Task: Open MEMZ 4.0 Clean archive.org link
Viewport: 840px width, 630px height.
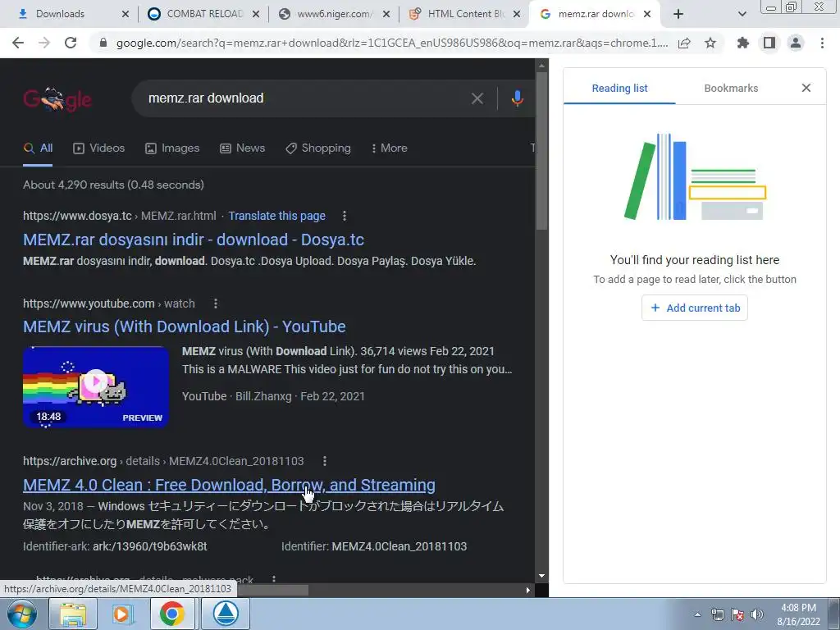Action: click(230, 485)
